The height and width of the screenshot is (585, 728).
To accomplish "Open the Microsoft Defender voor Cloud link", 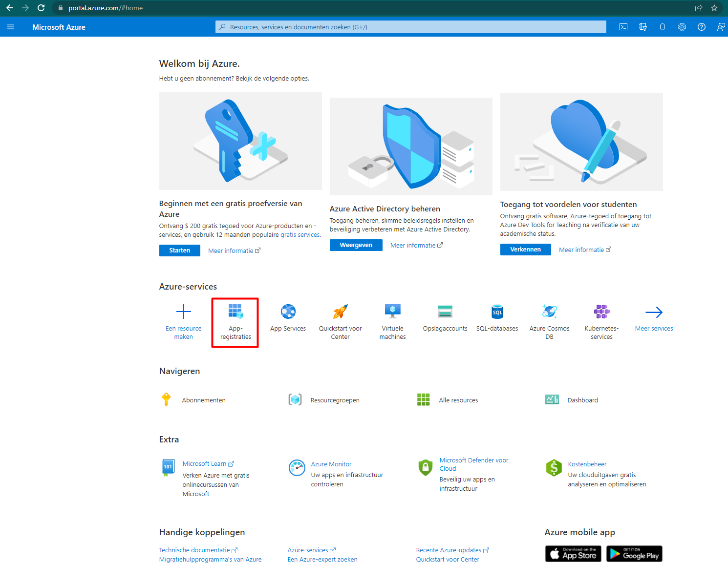I will [474, 464].
